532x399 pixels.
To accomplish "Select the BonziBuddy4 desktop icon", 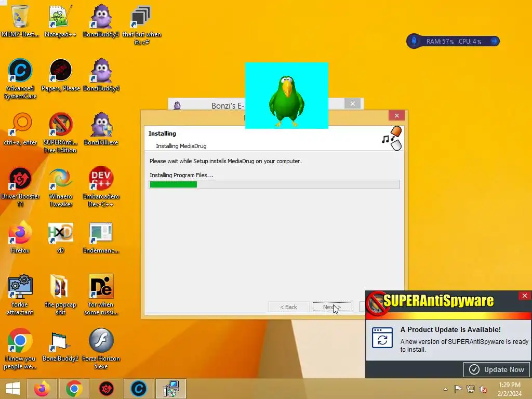I will [x=101, y=75].
